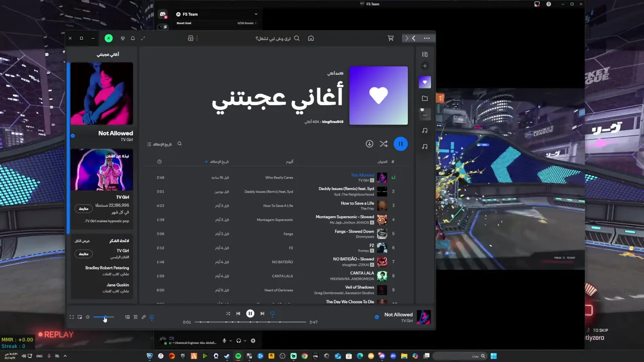The width and height of the screenshot is (644, 362).
Task: Mute with the speaker icon
Action: click(88, 317)
